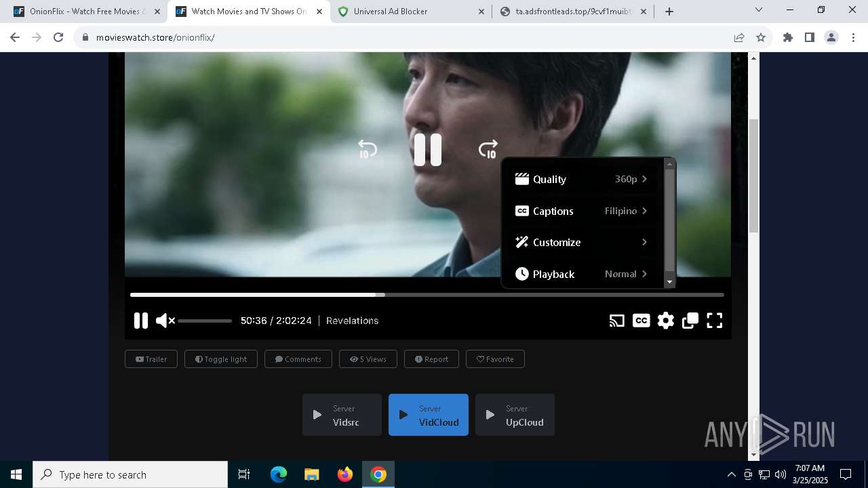The image size is (868, 488).
Task: Select the VidCloud server
Action: (x=429, y=415)
